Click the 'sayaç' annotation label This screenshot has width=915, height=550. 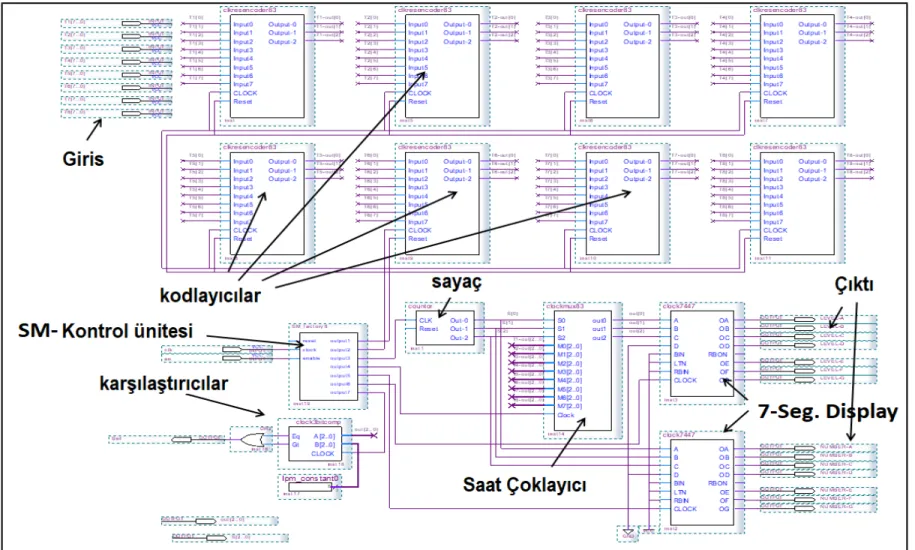(457, 282)
